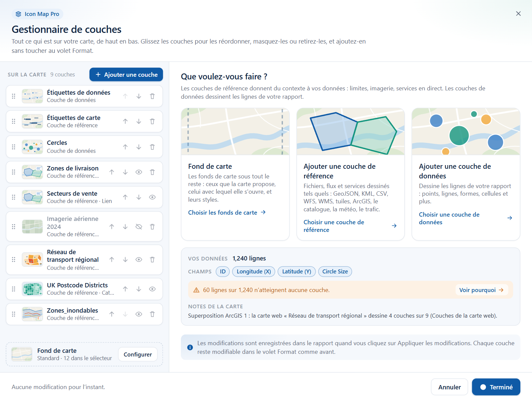Move Zones_inondables layer up

[112, 314]
